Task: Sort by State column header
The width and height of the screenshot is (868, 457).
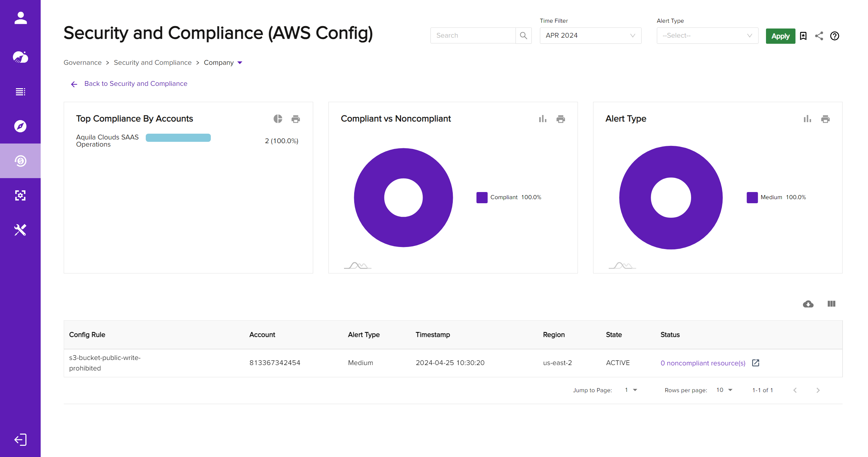Action: [613, 335]
